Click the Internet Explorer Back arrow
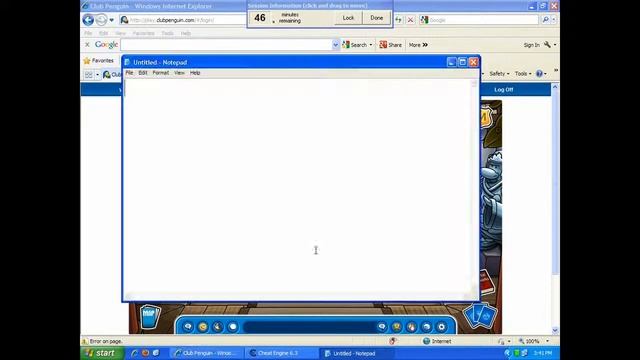 point(88,20)
